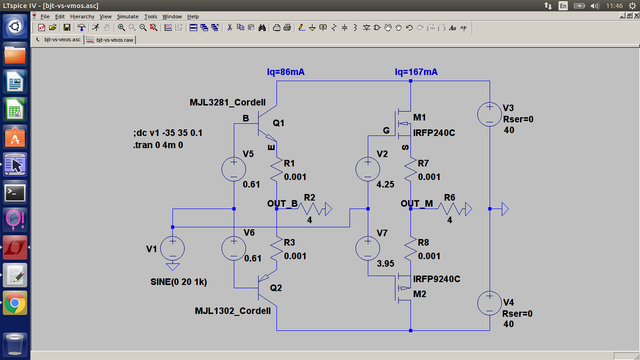Cascade windows from the toolbar
Screen dimensions: 640x360
(x=204, y=28)
